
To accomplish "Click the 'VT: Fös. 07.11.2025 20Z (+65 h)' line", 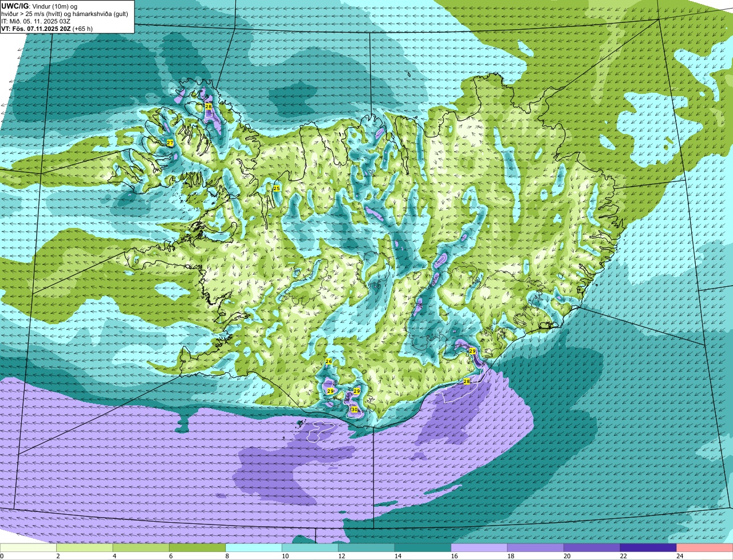I will coord(47,29).
